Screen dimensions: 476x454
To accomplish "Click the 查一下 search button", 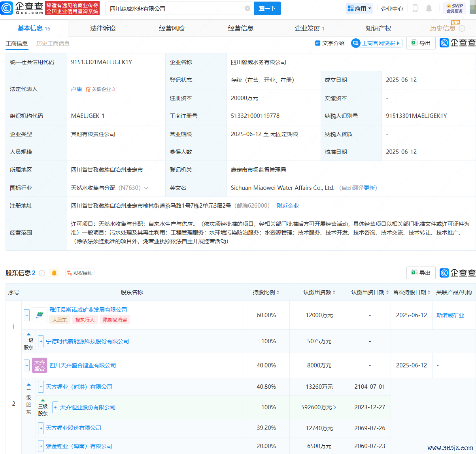I will 267,8.
